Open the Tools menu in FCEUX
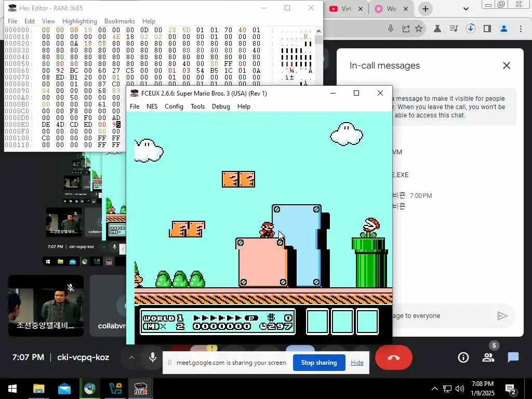 tap(197, 107)
